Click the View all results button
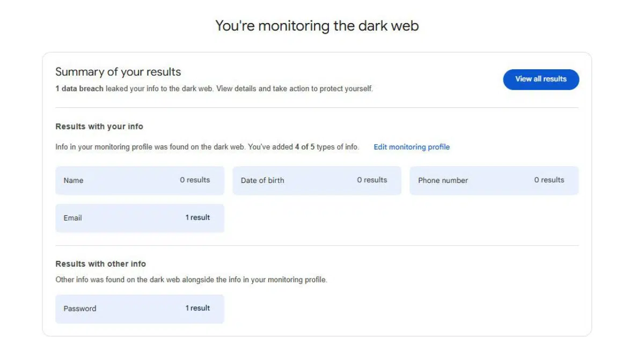Image resolution: width=644 pixels, height=337 pixels. pos(541,79)
